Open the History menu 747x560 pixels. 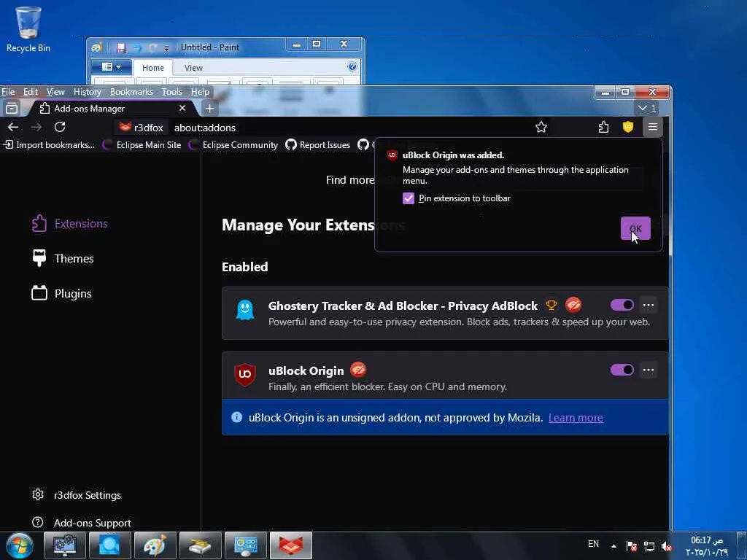point(88,92)
